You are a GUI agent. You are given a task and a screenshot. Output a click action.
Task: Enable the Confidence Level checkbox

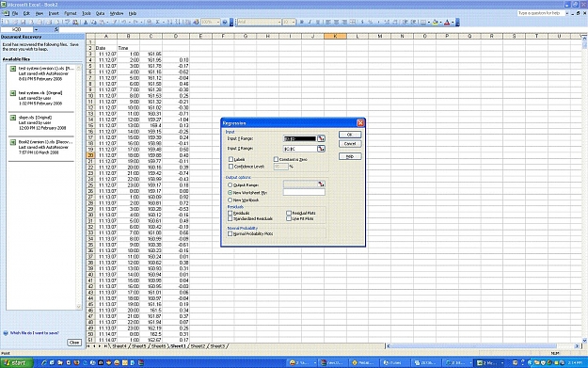(x=230, y=167)
